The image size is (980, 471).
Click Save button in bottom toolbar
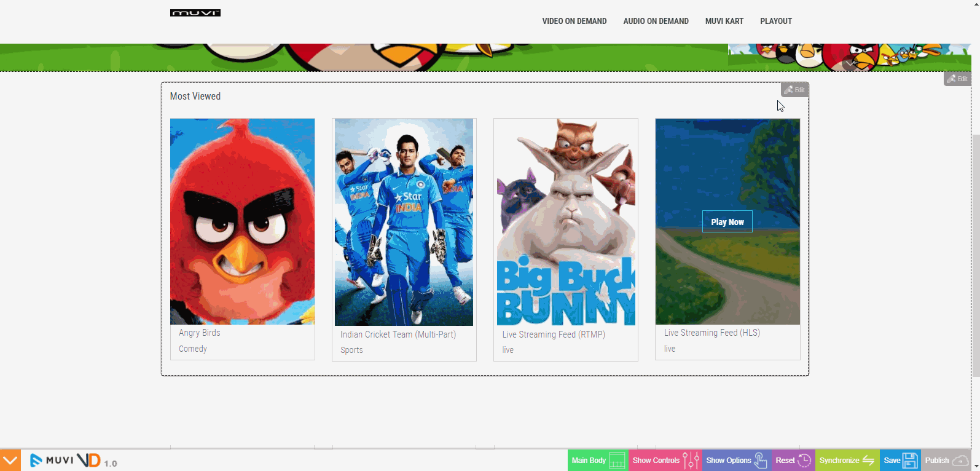tap(900, 460)
